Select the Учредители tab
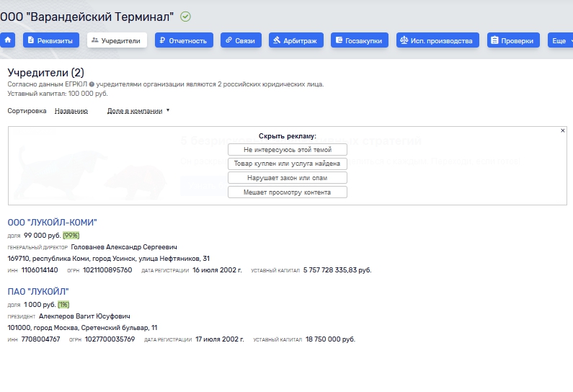Screen dimensions: 573x392 point(117,40)
